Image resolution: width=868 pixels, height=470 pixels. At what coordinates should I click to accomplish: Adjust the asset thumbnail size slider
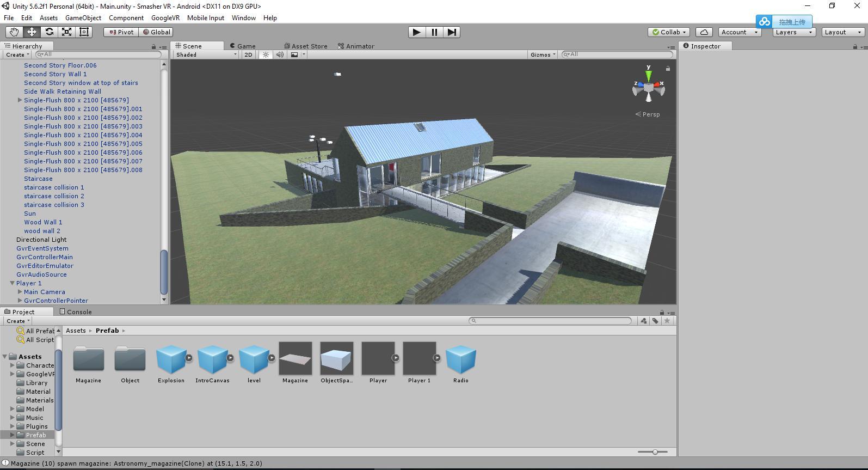click(x=655, y=452)
